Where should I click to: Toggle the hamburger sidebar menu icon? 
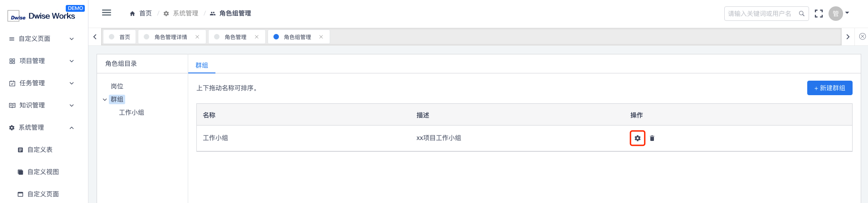pyautogui.click(x=107, y=13)
